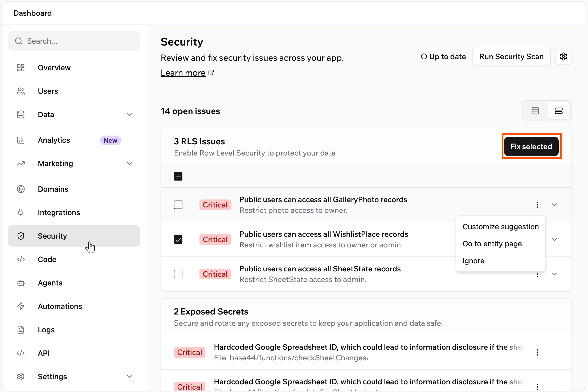Expand the Data sidebar section

click(x=130, y=115)
